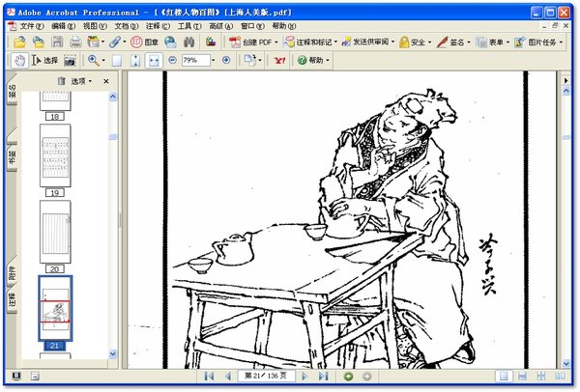Screen dimensions: 580x392
Task: Switch to facing pages layout
Action: [x=560, y=377]
